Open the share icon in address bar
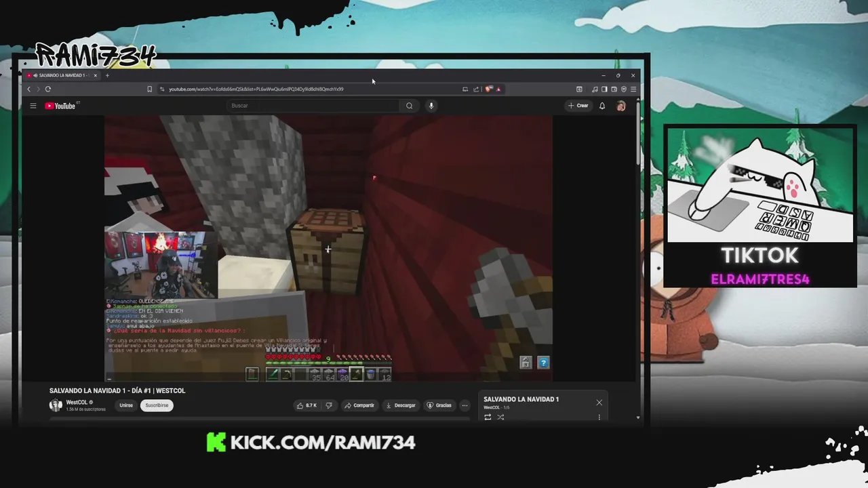Image resolution: width=868 pixels, height=488 pixels. (476, 89)
